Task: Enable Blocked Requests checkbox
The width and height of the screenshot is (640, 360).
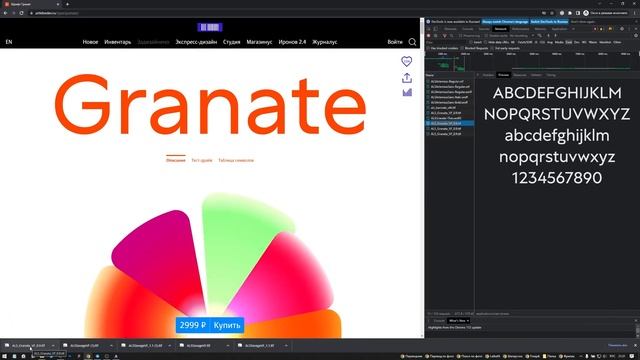Action: pos(462,48)
